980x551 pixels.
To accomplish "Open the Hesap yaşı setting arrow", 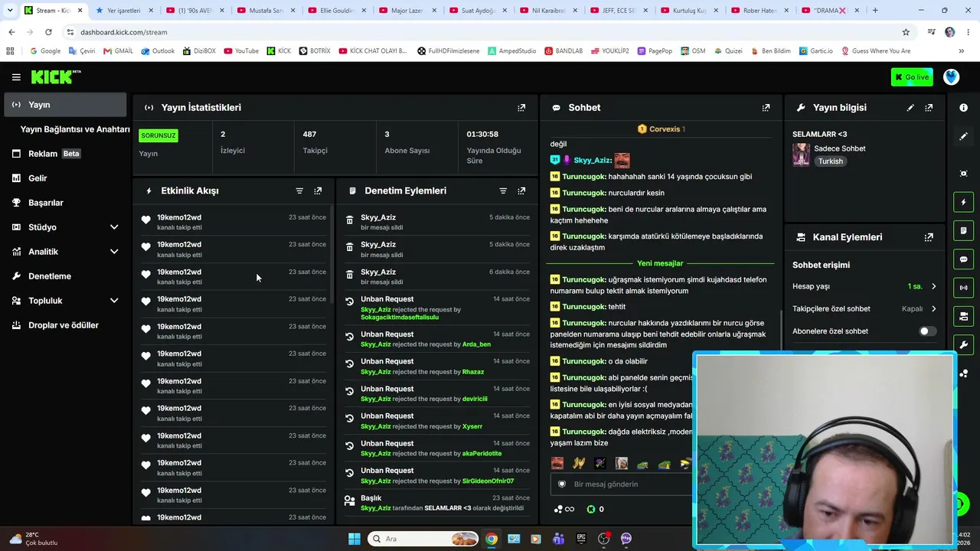I will 933,286.
